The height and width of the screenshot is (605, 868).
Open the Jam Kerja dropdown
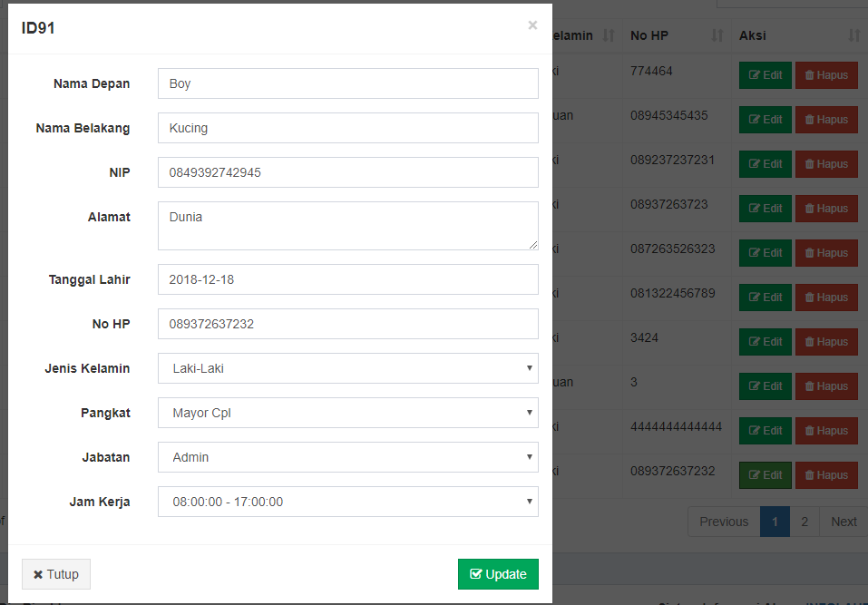pyautogui.click(x=347, y=501)
